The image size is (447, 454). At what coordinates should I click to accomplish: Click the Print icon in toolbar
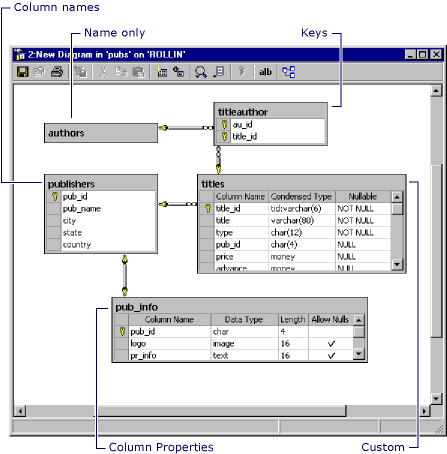click(57, 72)
